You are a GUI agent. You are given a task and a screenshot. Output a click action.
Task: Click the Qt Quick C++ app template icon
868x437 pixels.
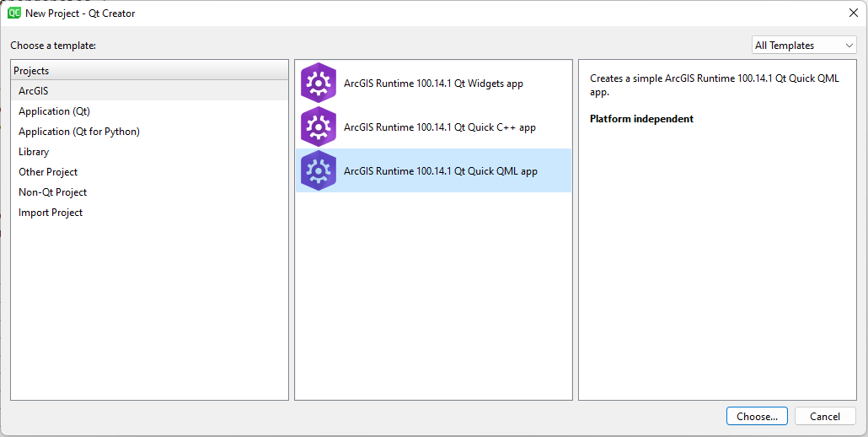tap(319, 127)
